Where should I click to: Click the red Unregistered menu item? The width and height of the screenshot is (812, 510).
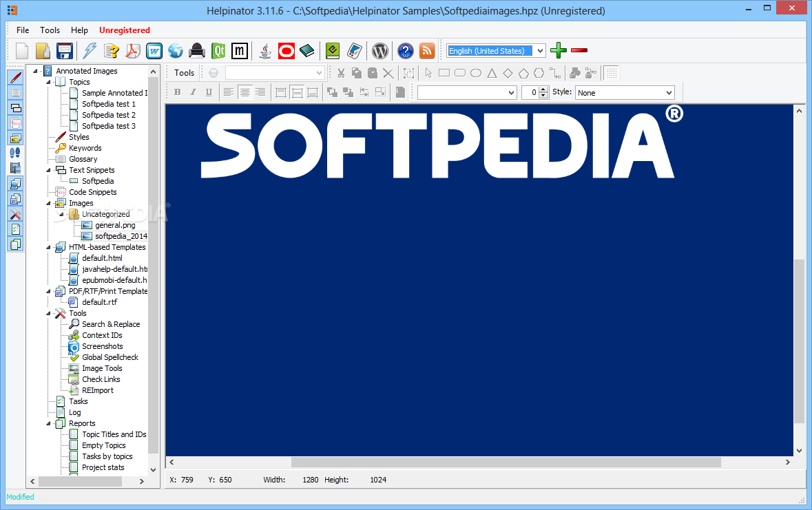[x=124, y=30]
